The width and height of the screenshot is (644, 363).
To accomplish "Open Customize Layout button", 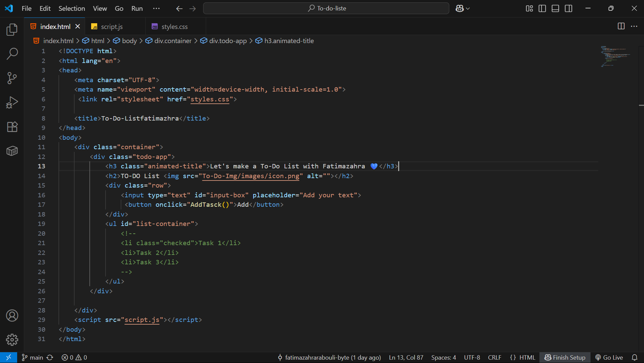I will [529, 8].
